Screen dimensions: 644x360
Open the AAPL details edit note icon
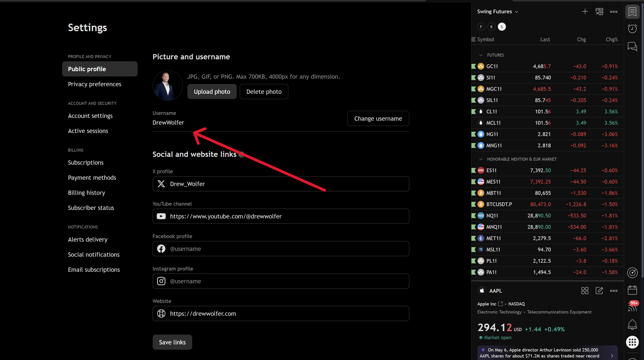click(599, 291)
